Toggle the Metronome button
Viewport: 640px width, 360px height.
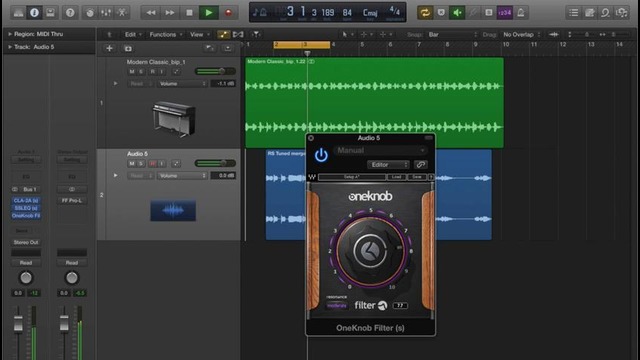coord(521,13)
